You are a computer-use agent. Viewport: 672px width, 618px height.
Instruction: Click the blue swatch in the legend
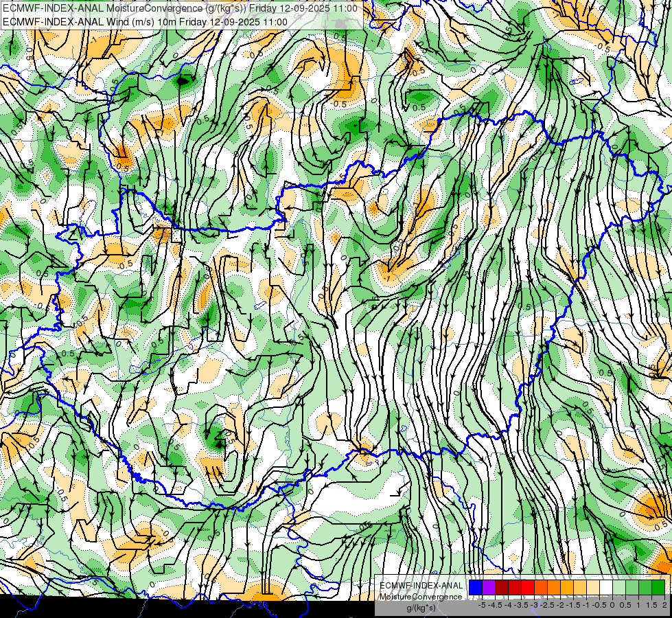click(476, 587)
